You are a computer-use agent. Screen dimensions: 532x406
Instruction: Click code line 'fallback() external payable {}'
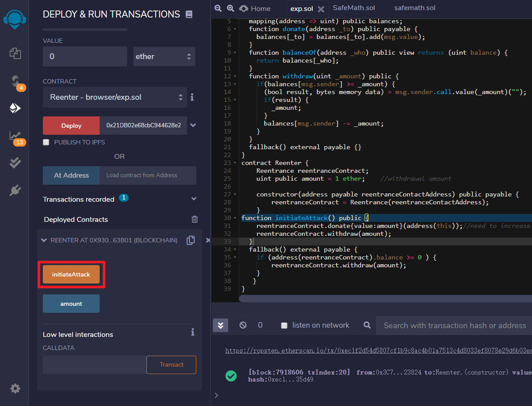click(305, 147)
